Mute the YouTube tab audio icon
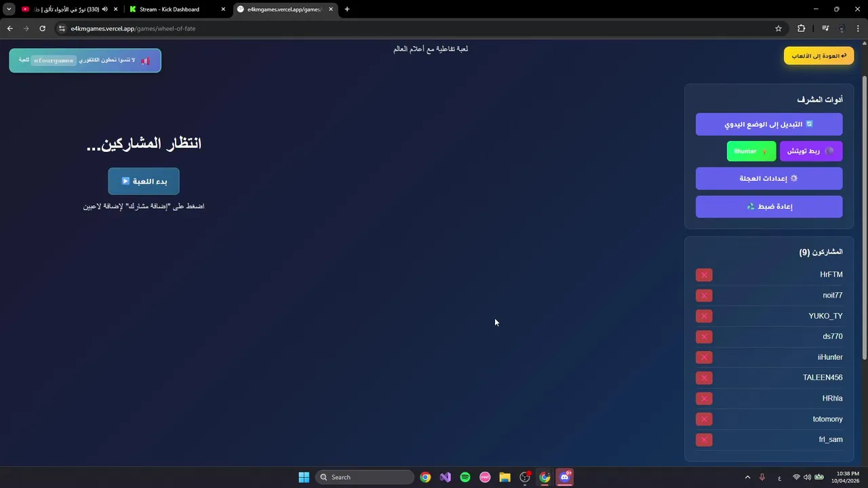Image resolution: width=868 pixels, height=488 pixels. [x=105, y=9]
